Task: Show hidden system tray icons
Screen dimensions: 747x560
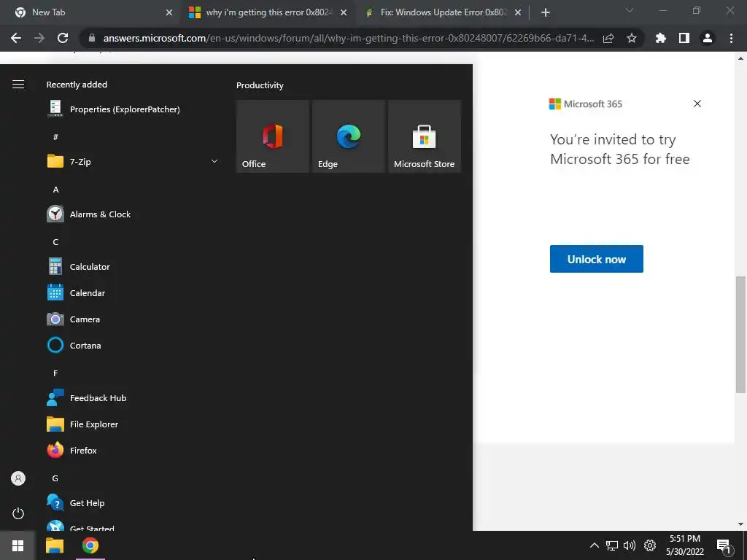Action: pos(594,545)
